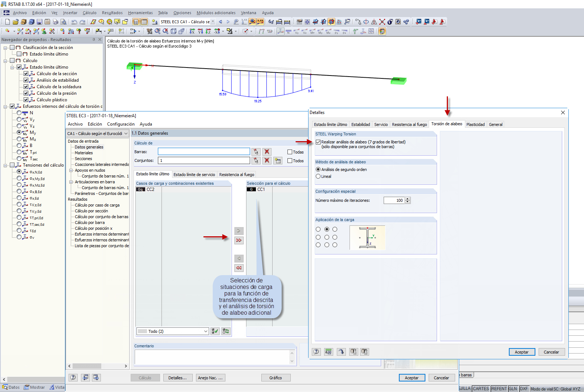Viewport: 584px width, 392px height.
Task: Click the New file icon in the toolbar
Action: tap(7, 22)
